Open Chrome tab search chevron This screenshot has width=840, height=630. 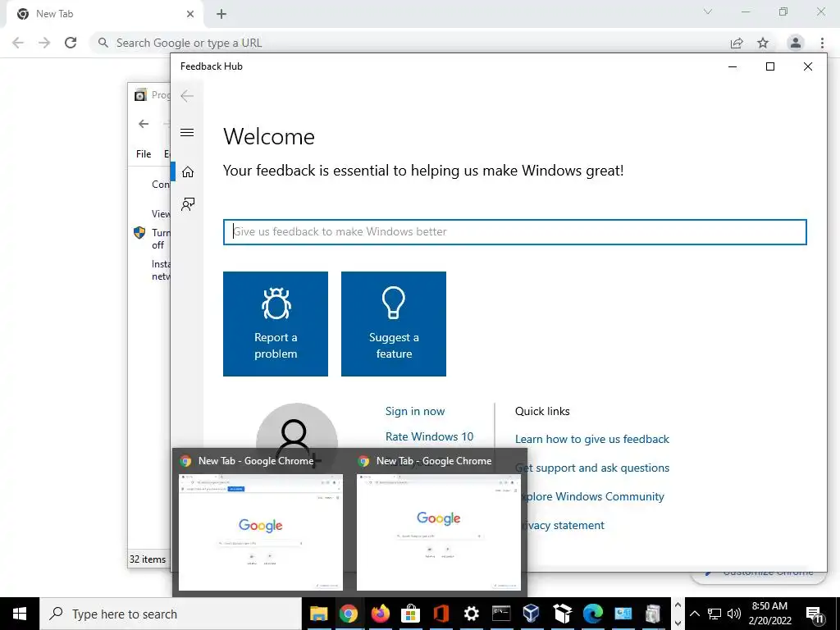click(708, 11)
